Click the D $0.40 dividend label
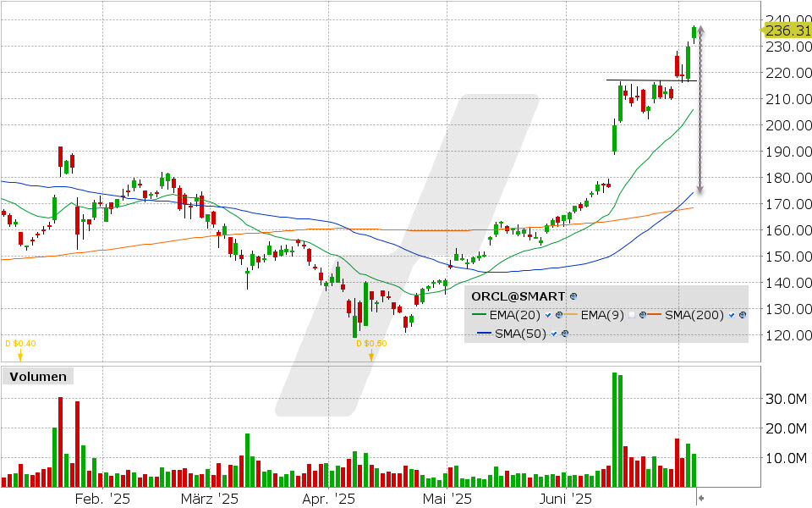The width and height of the screenshot is (812, 508). 20,343
